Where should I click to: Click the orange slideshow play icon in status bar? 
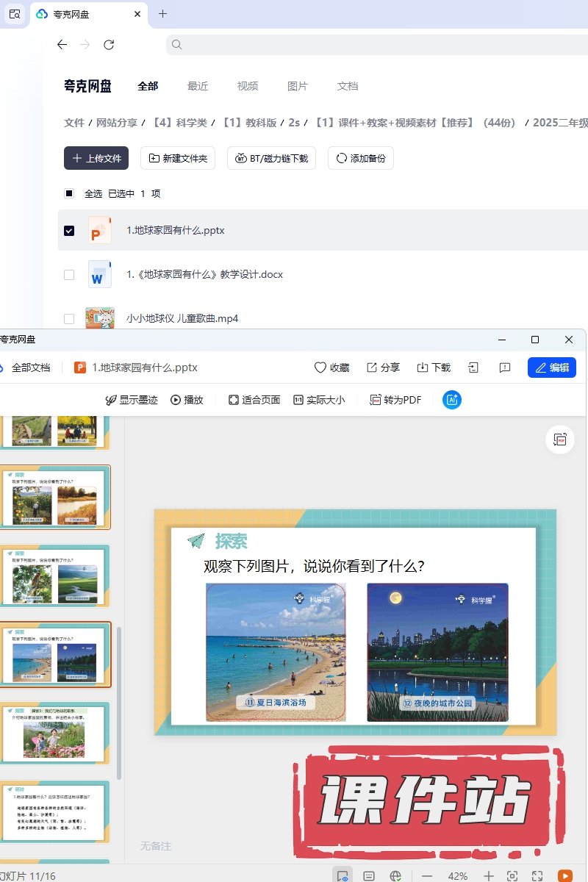(564, 875)
